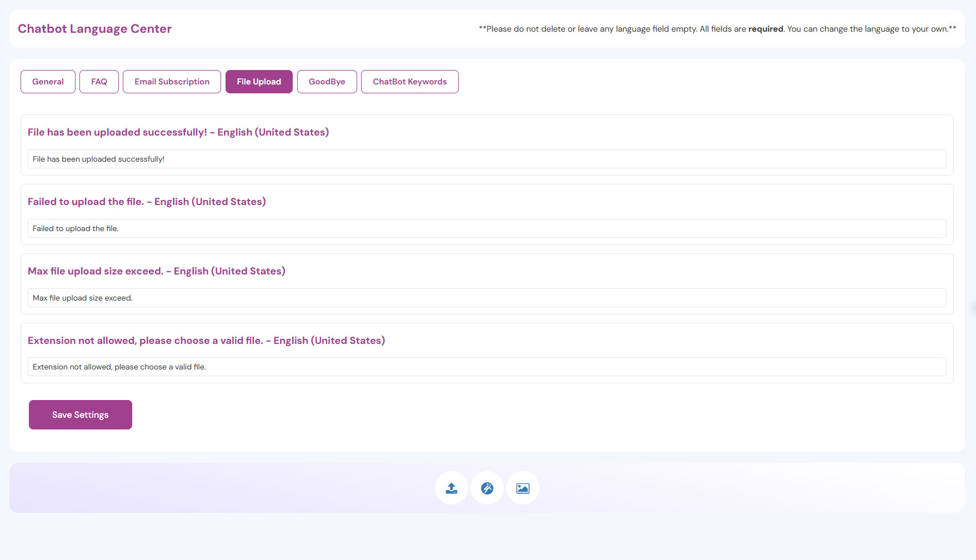Click the picture image icon

tap(523, 488)
